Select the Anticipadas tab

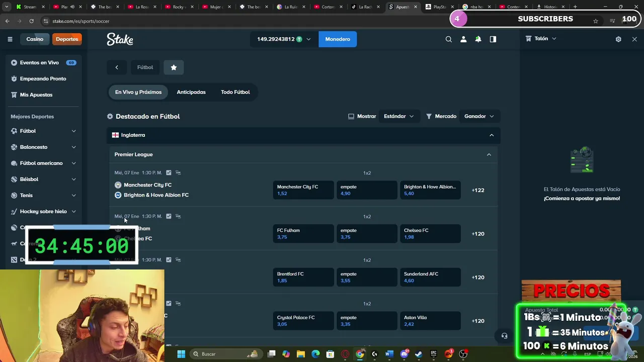(x=191, y=92)
